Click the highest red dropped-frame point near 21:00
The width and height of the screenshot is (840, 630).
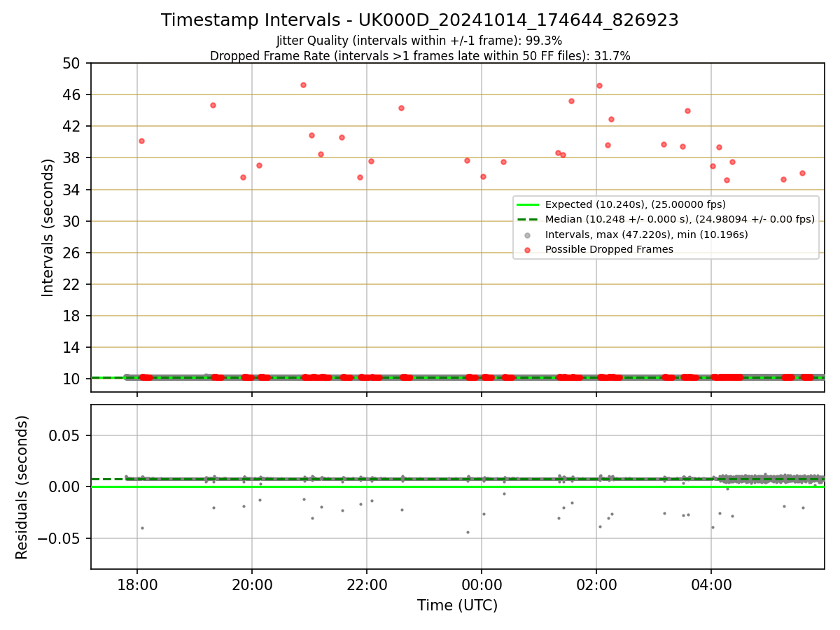coord(303,85)
